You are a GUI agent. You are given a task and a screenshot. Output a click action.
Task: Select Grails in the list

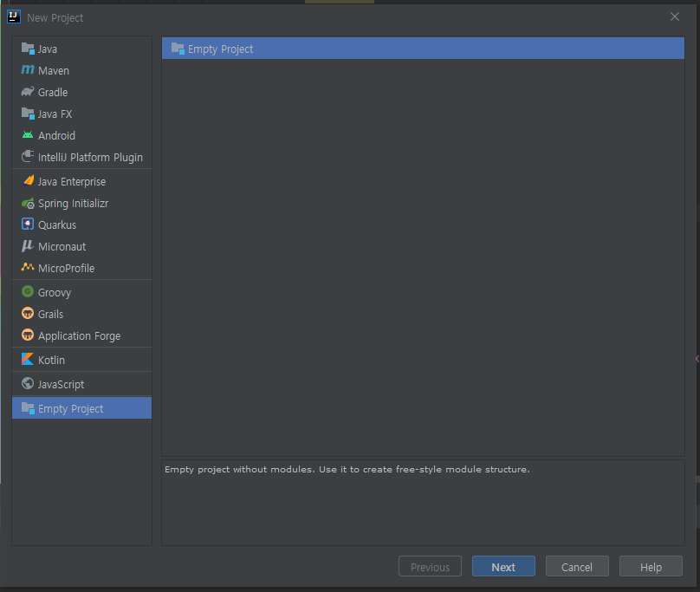(81, 314)
